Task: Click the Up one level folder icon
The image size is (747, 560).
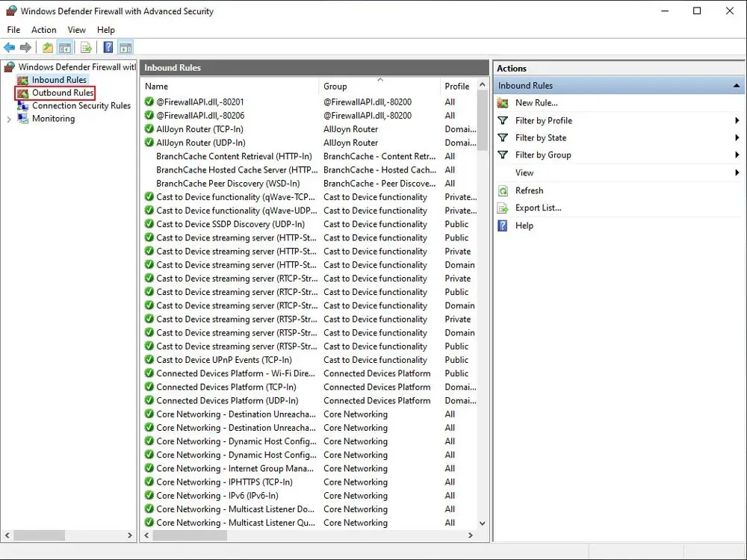Action: pyautogui.click(x=48, y=48)
